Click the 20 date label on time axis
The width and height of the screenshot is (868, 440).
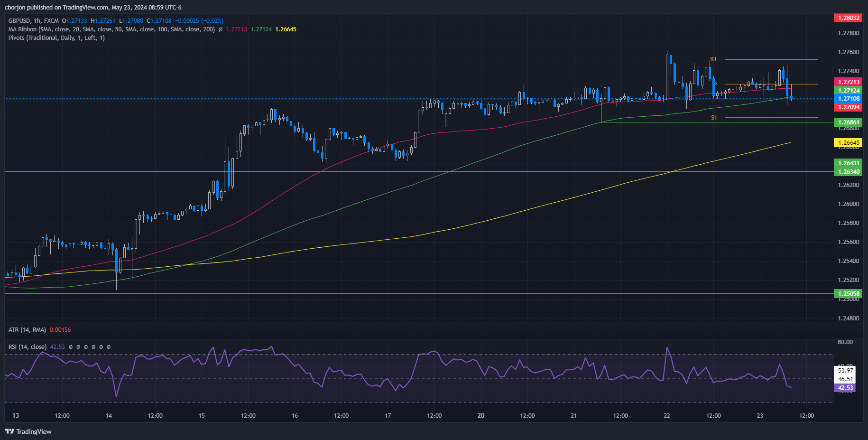point(481,416)
